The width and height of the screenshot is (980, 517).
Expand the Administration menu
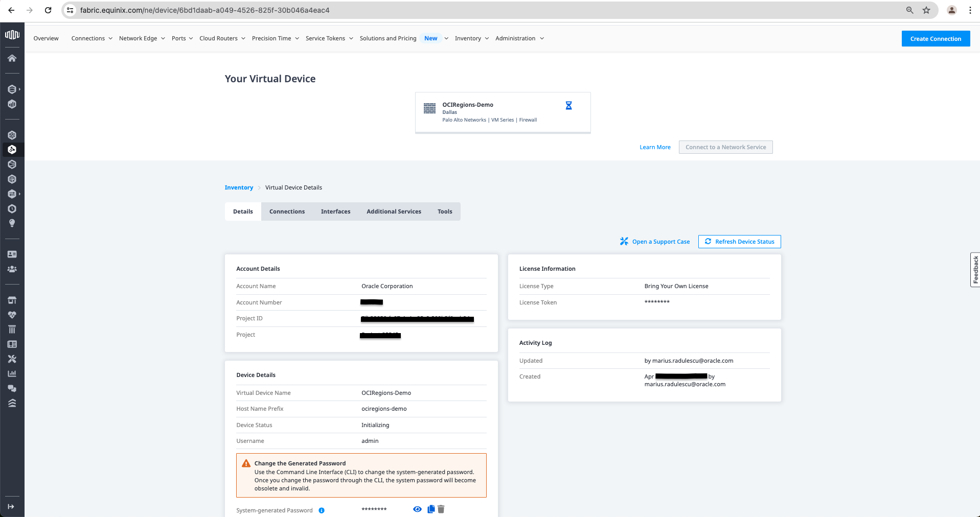point(519,38)
